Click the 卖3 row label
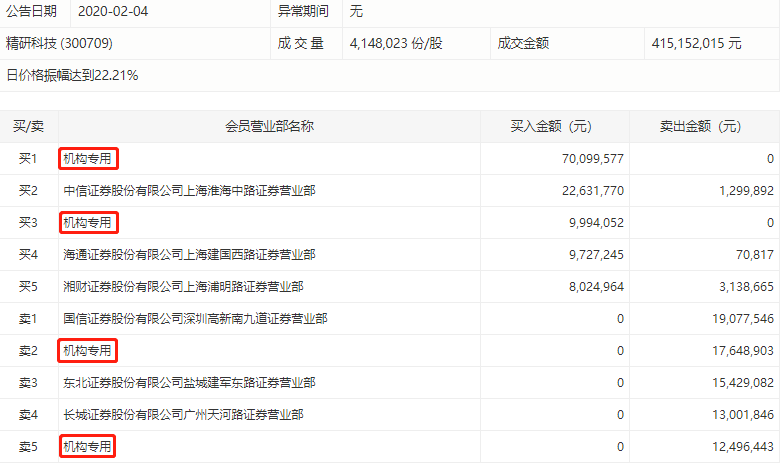This screenshot has width=781, height=468. pyautogui.click(x=28, y=383)
